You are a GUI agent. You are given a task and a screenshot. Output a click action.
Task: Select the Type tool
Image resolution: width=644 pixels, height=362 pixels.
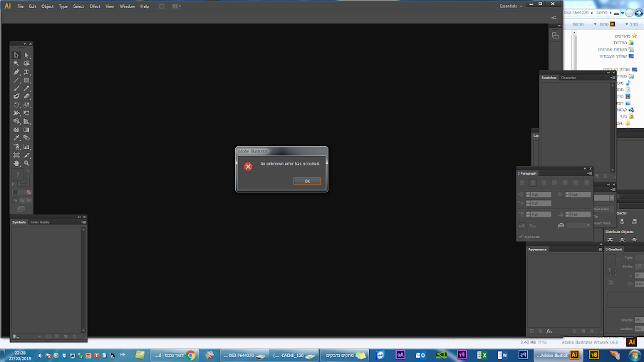click(26, 72)
